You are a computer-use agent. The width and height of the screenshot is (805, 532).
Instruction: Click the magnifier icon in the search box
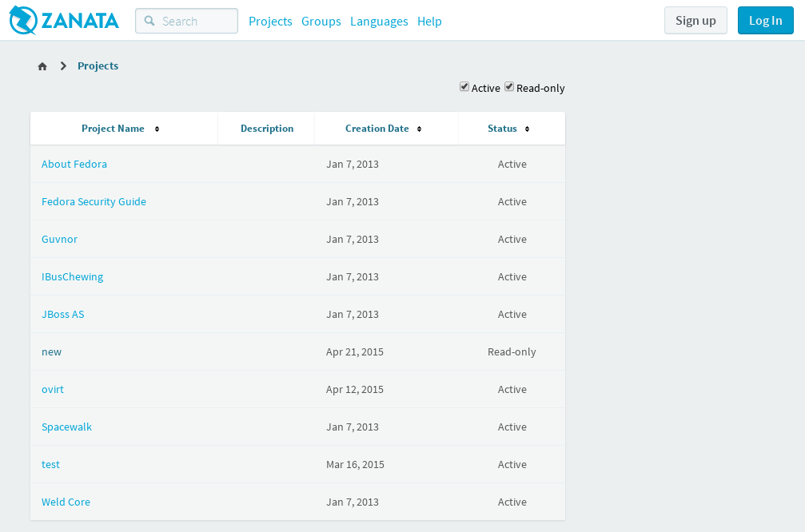pos(149,21)
